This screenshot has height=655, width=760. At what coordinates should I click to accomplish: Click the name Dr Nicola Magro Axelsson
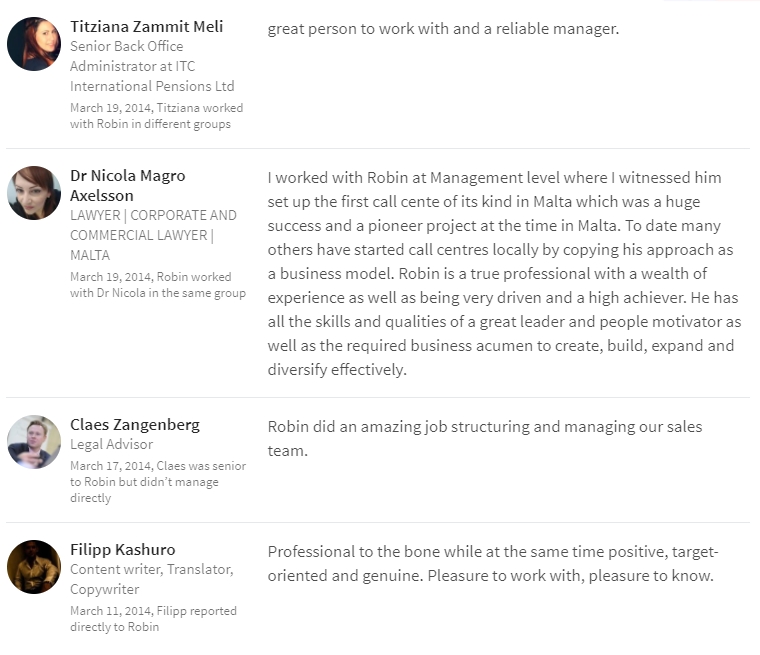pos(127,185)
